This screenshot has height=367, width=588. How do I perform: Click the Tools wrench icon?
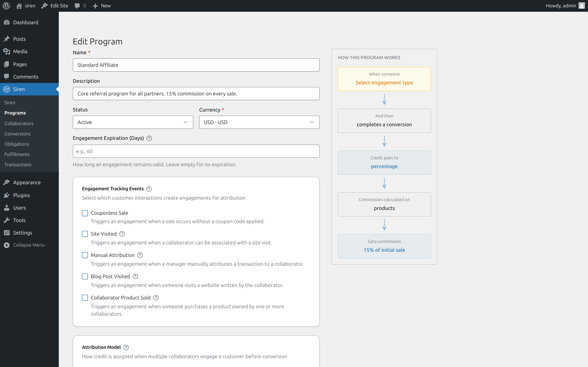pyautogui.click(x=7, y=220)
